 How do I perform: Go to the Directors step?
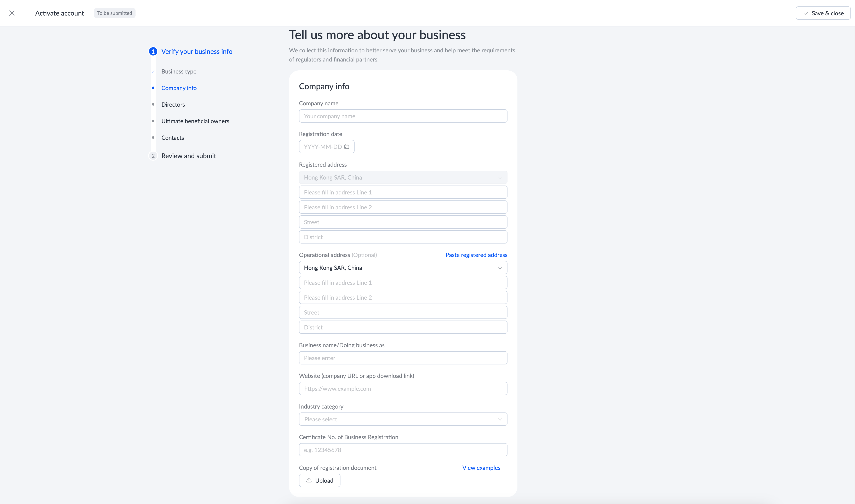173,105
